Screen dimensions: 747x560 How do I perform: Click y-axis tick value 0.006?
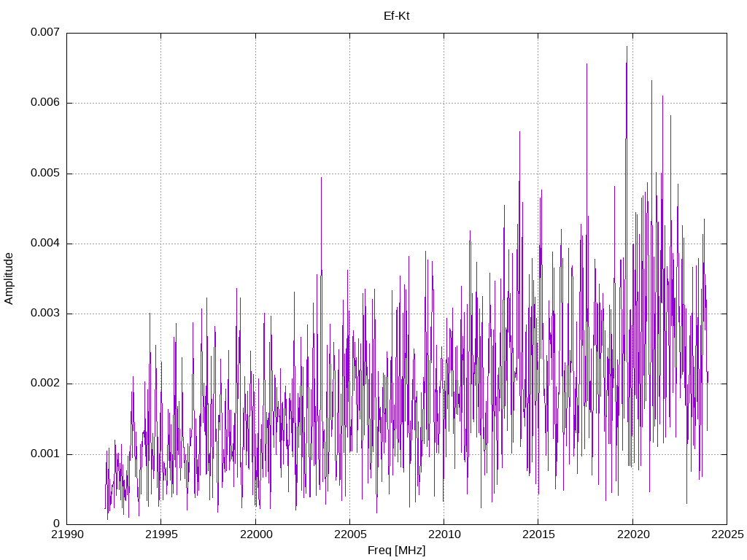click(45, 102)
